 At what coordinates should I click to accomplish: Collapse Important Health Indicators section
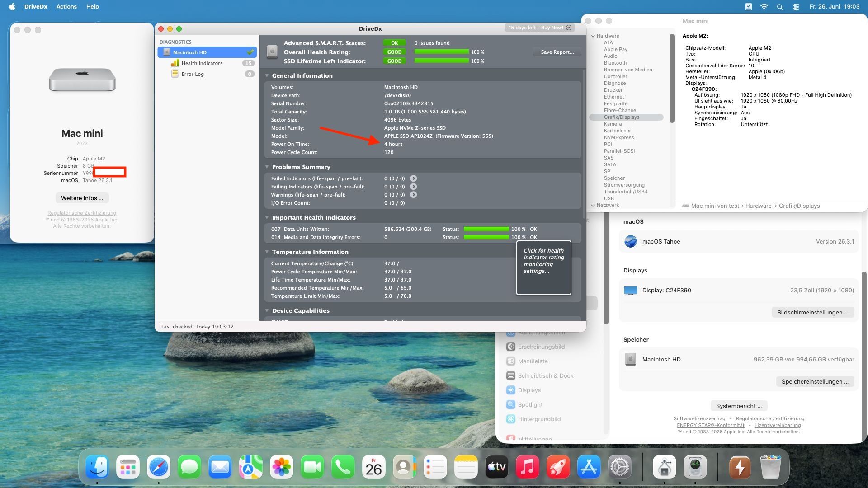[x=267, y=217]
